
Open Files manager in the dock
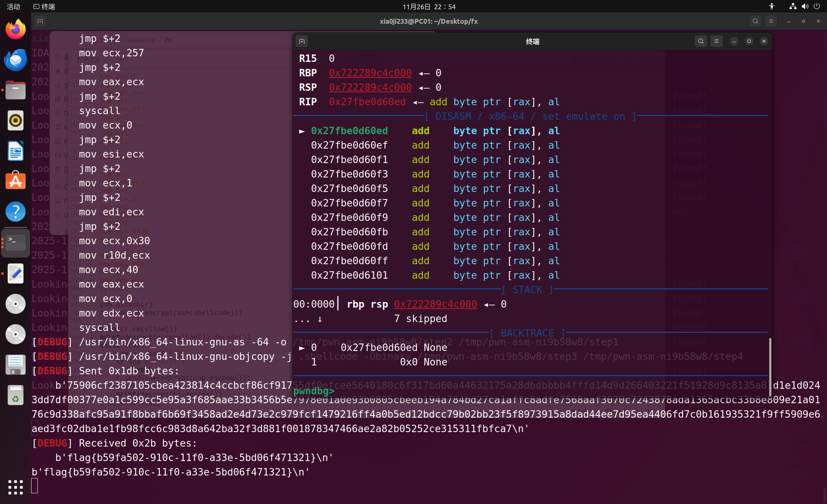tap(15, 90)
